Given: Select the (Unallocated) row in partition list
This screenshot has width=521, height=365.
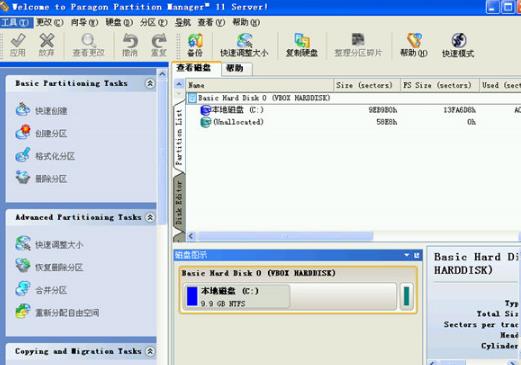Looking at the screenshot, I should (x=353, y=122).
